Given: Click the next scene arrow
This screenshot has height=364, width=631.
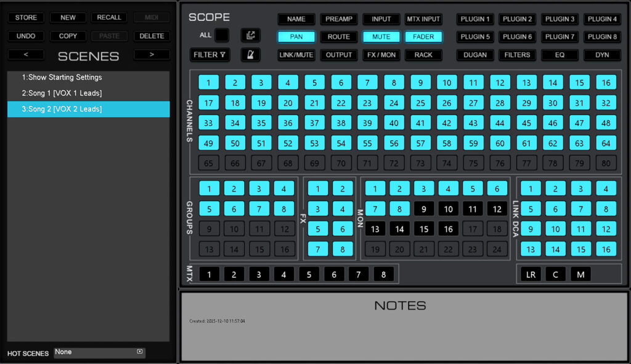Looking at the screenshot, I should pos(152,55).
